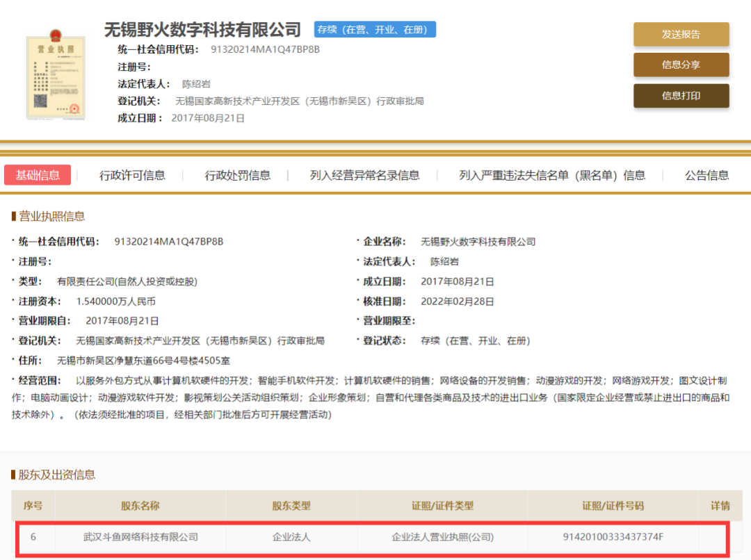
Task: Go to the 公告信息 tab
Action: [707, 176]
